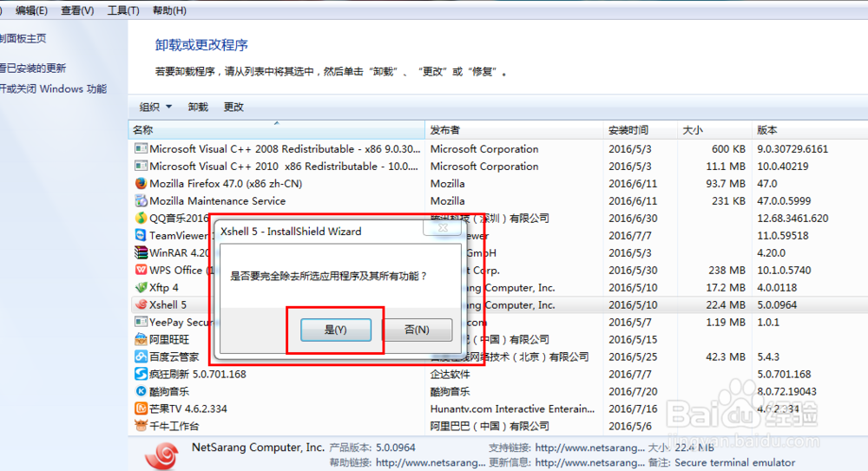Open turn Windows features on or off link

click(53, 88)
